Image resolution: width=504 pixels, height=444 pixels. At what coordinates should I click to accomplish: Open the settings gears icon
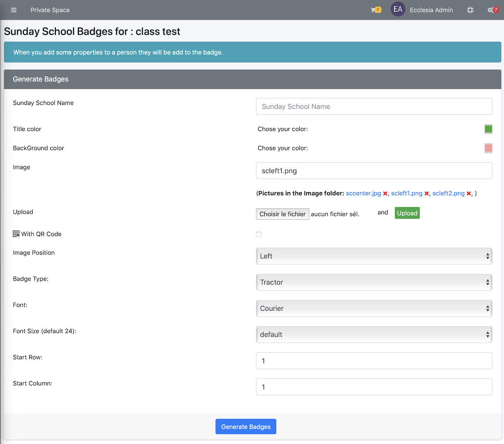pos(492,10)
